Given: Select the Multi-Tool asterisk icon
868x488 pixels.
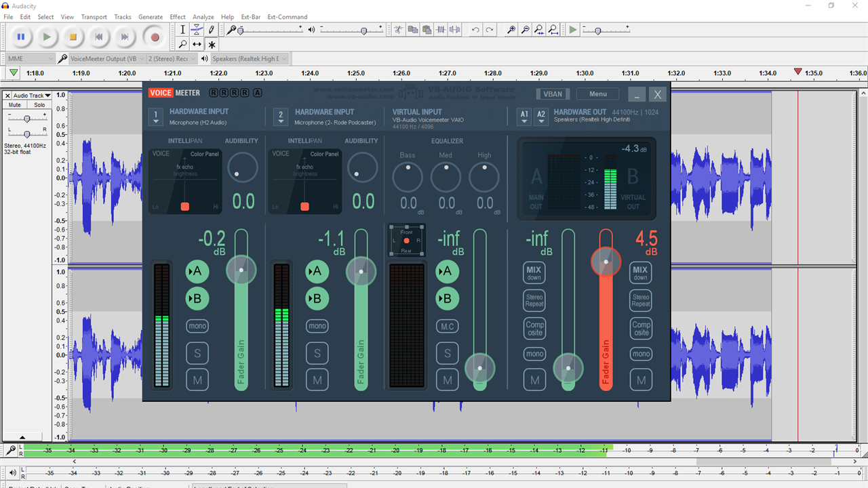Looking at the screenshot, I should pos(212,44).
